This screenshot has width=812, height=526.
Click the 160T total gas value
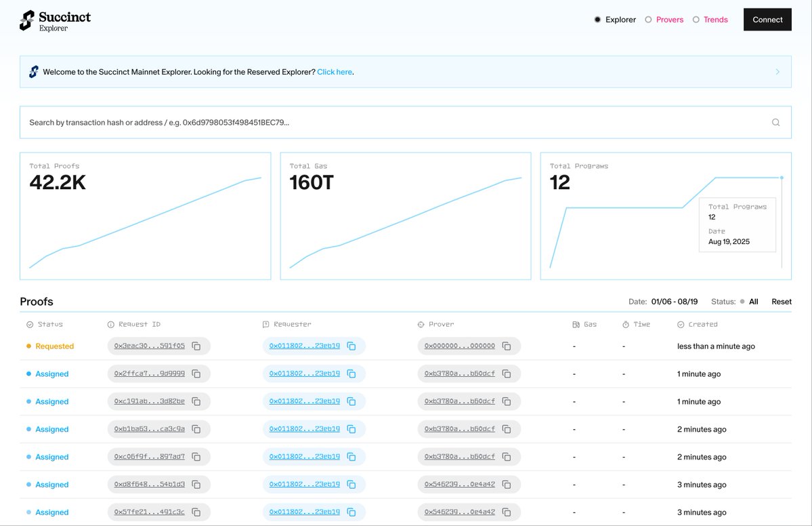[x=312, y=182]
